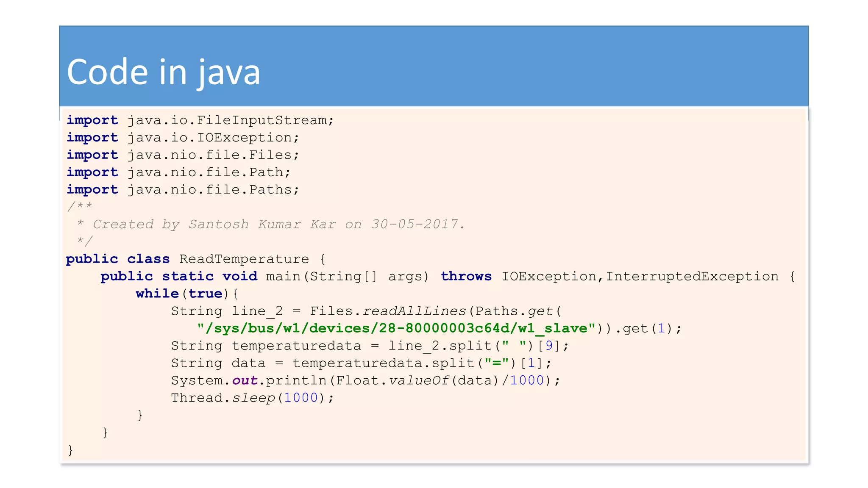868x488 pixels.
Task: Click the comment opener '/**'
Action: pos(79,207)
